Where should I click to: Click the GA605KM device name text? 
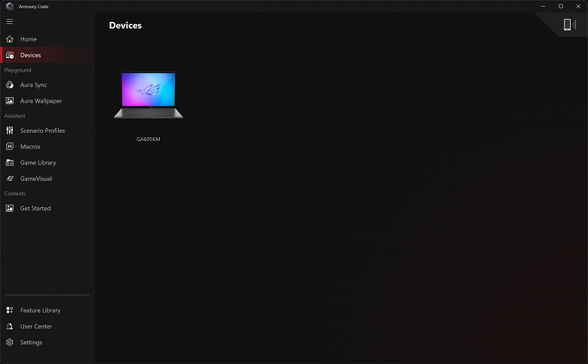148,139
